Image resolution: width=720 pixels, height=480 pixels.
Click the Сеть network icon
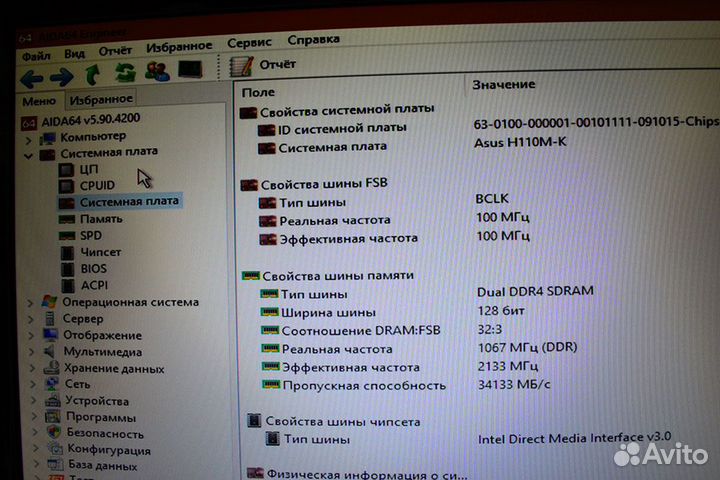(52, 384)
